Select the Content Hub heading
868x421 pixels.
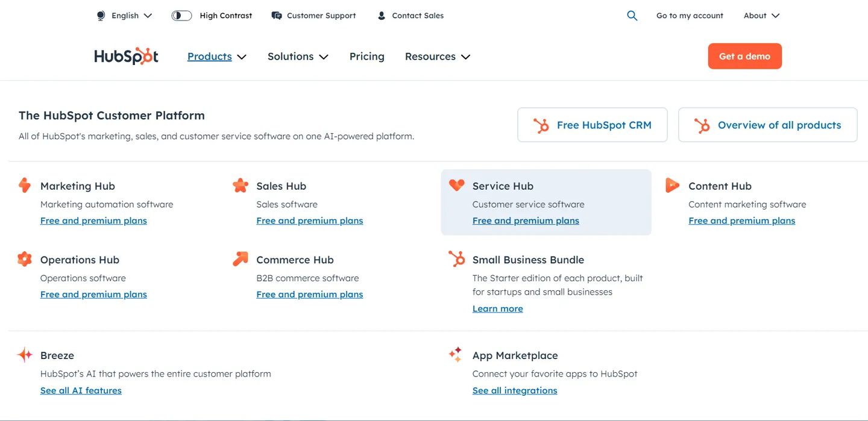pyautogui.click(x=720, y=186)
